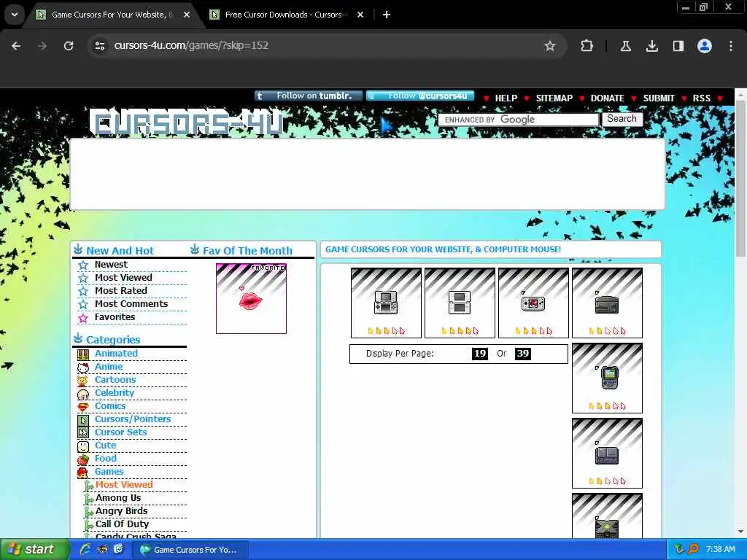This screenshot has height=560, width=747.
Task: Bookmark this page with the star icon
Action: tap(550, 46)
